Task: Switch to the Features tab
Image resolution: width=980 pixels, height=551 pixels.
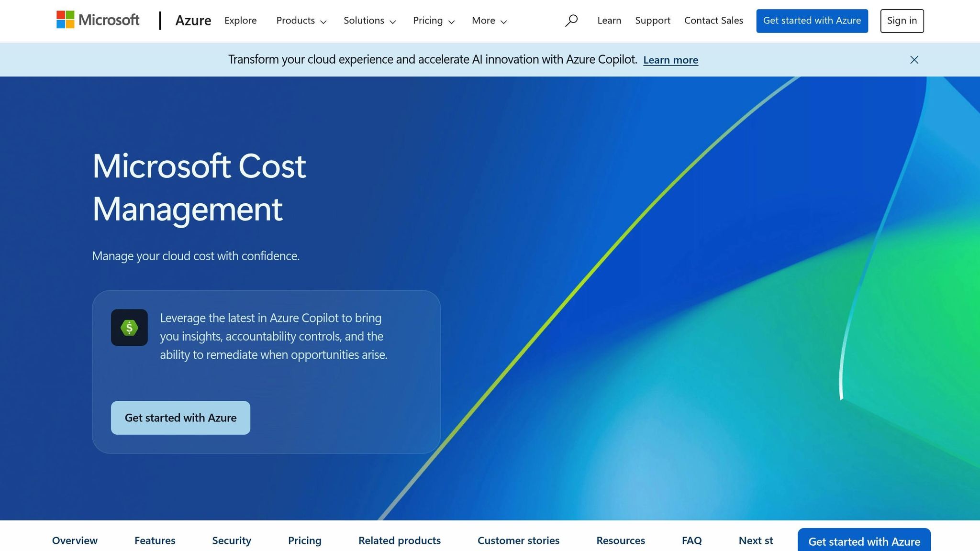Action: pyautogui.click(x=155, y=540)
